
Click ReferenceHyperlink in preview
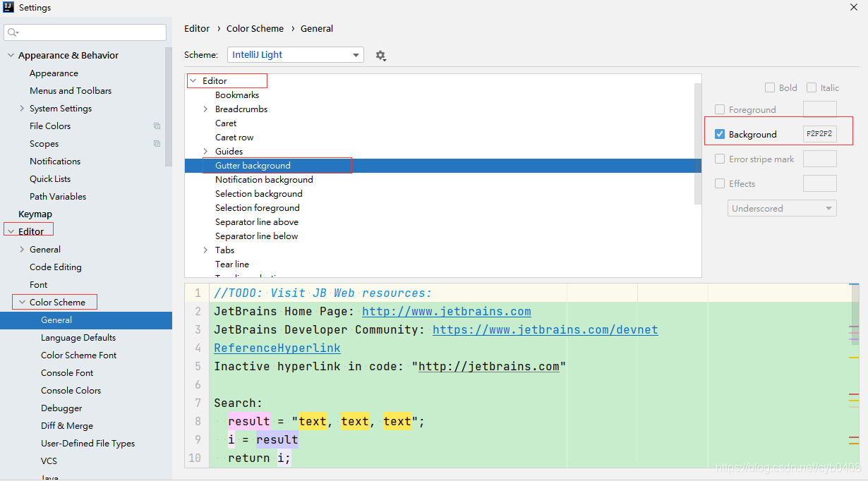pos(277,348)
